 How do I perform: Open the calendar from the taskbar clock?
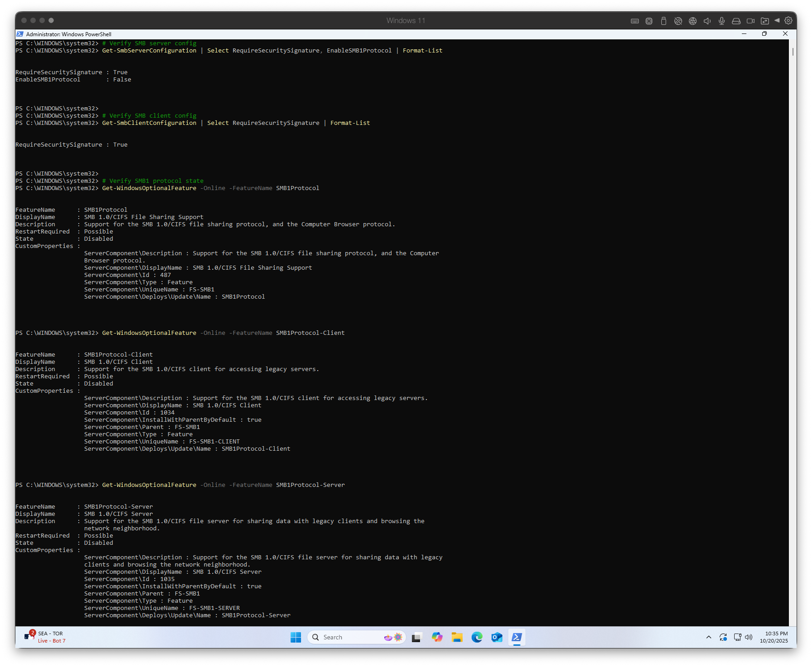775,637
